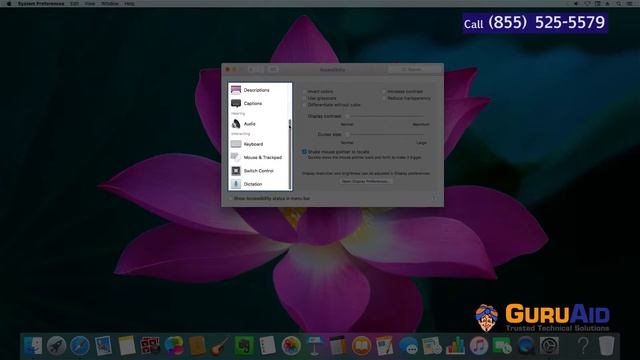The image size is (640, 360).
Task: Launch FaceTime from the Dock
Action: point(502,345)
